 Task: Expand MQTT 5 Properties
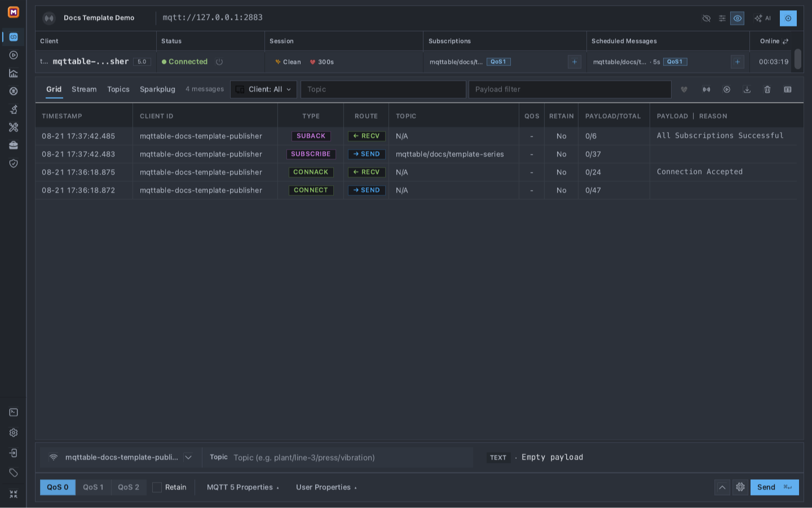(243, 487)
